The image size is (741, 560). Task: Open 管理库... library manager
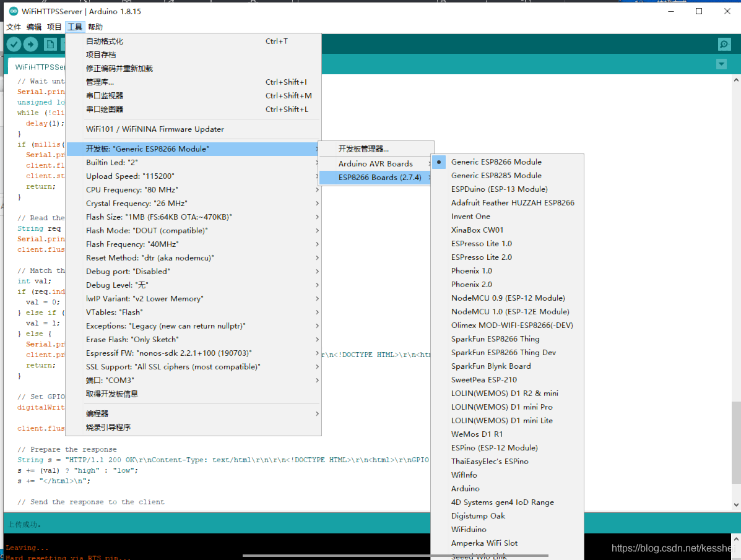pos(194,82)
